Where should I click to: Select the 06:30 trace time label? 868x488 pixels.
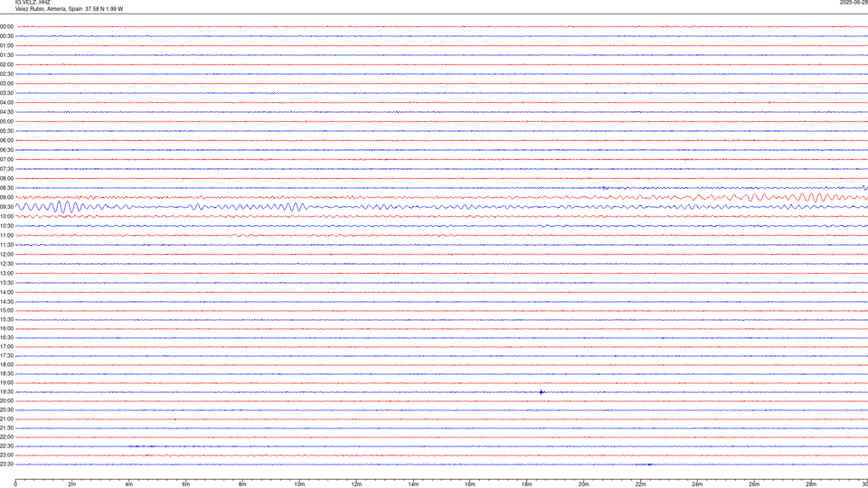(x=6, y=150)
